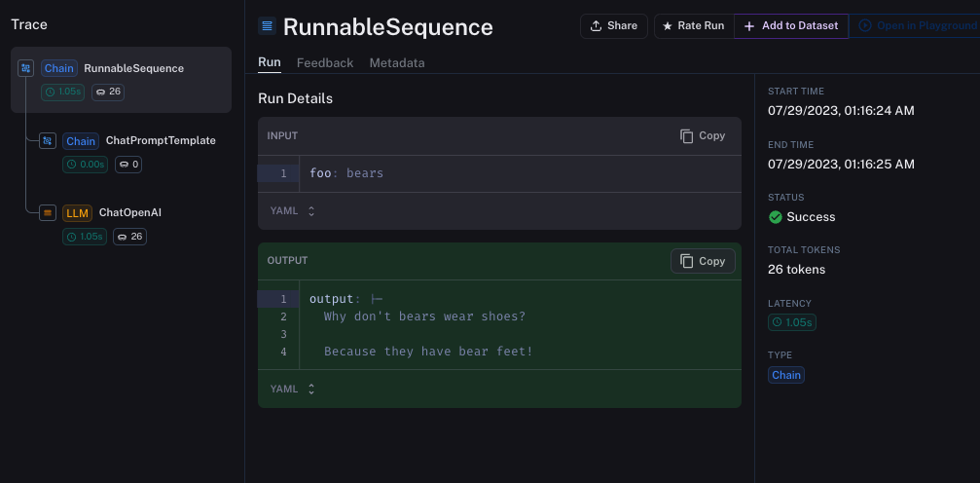Click the Chain type tag under Type
This screenshot has height=483, width=980.
(x=786, y=375)
